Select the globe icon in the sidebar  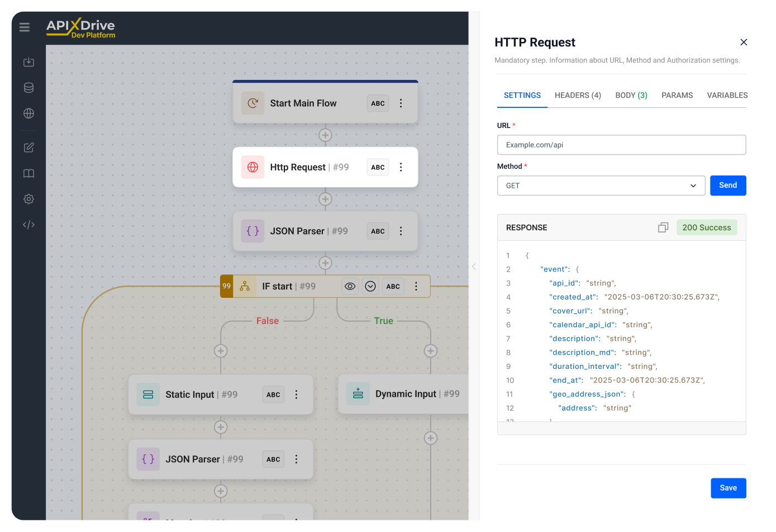28,113
